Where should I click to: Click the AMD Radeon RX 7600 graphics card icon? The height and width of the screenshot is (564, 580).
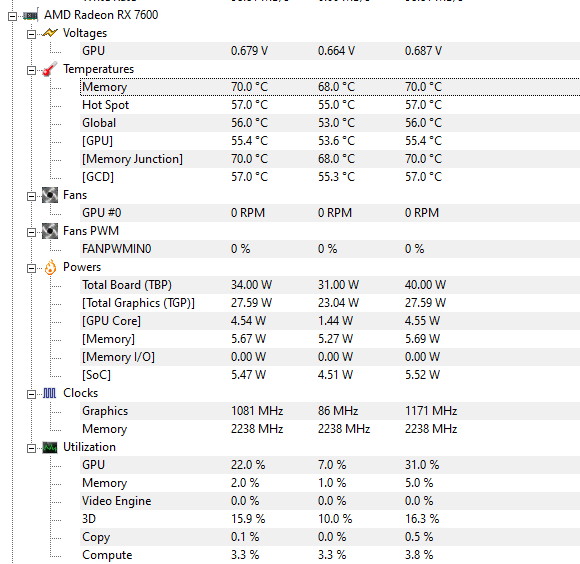31,15
